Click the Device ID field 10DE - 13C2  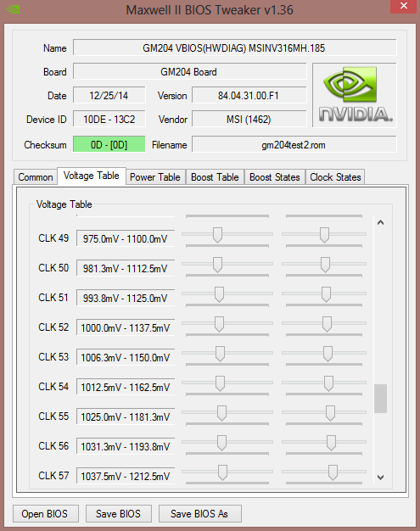tap(109, 120)
